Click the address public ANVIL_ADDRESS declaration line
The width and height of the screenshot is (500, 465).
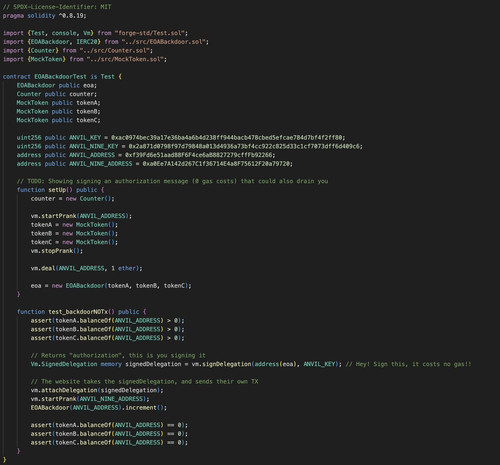[x=146, y=155]
